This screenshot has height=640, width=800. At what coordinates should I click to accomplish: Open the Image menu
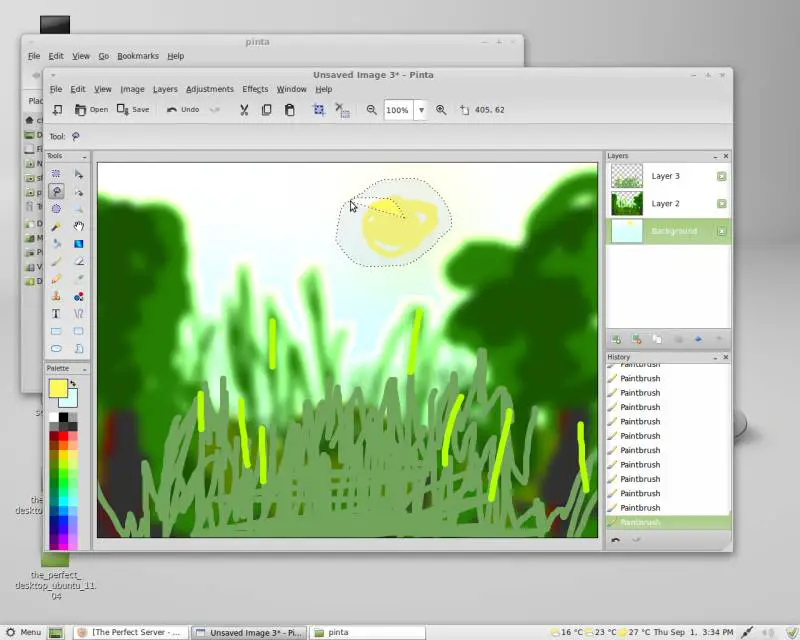[x=132, y=89]
